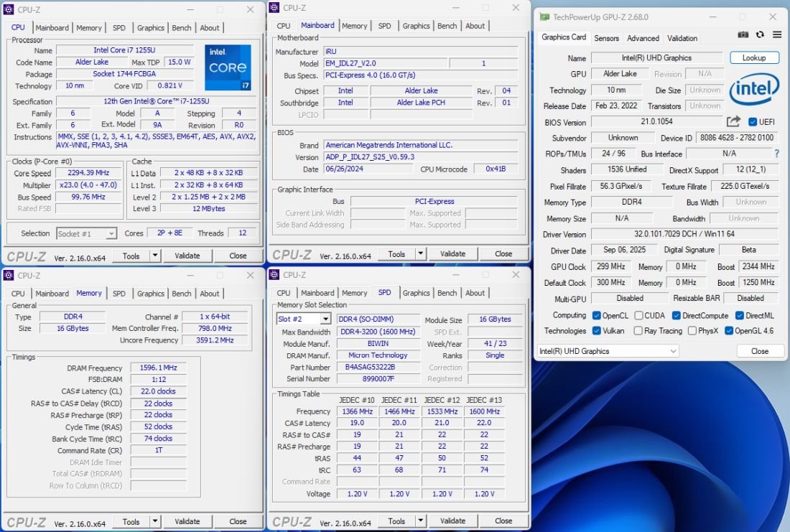Viewport: 790px width, 532px height.
Task: Click the Part Number value 'B4ASAG53222B'
Action: coord(378,367)
